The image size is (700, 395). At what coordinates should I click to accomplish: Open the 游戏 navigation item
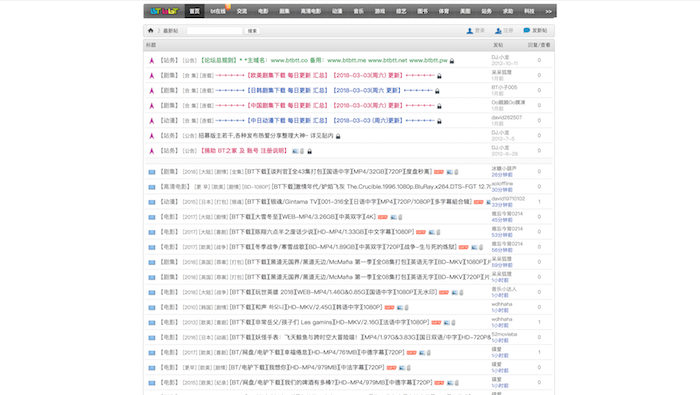pyautogui.click(x=380, y=11)
